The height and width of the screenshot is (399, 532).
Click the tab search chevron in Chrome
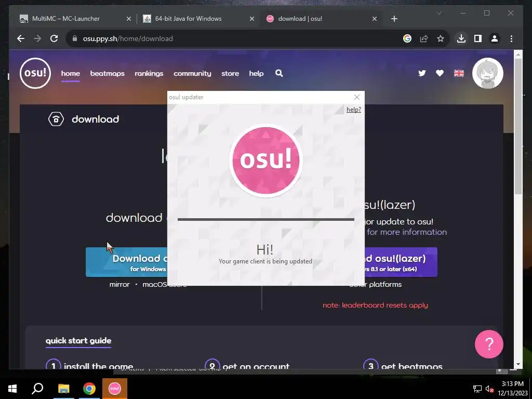tap(438, 13)
